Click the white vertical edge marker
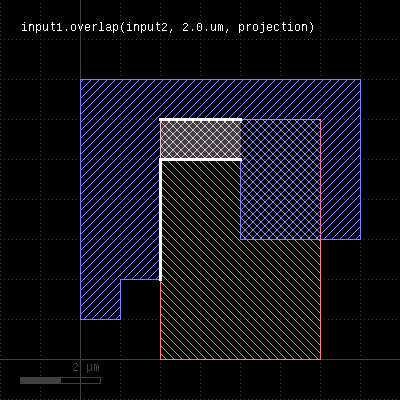The image size is (400, 400). (x=160, y=220)
